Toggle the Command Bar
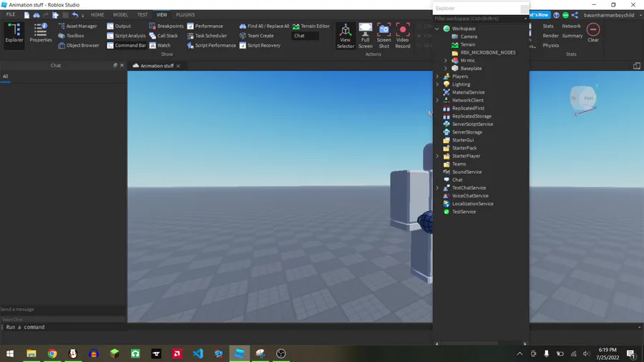This screenshot has height=362, width=644. tap(126, 45)
